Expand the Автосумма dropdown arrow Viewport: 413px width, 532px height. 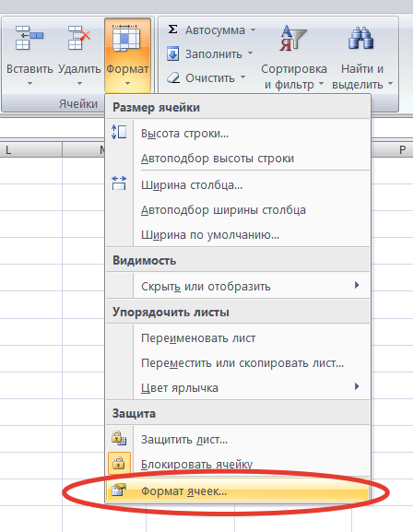pos(253,30)
